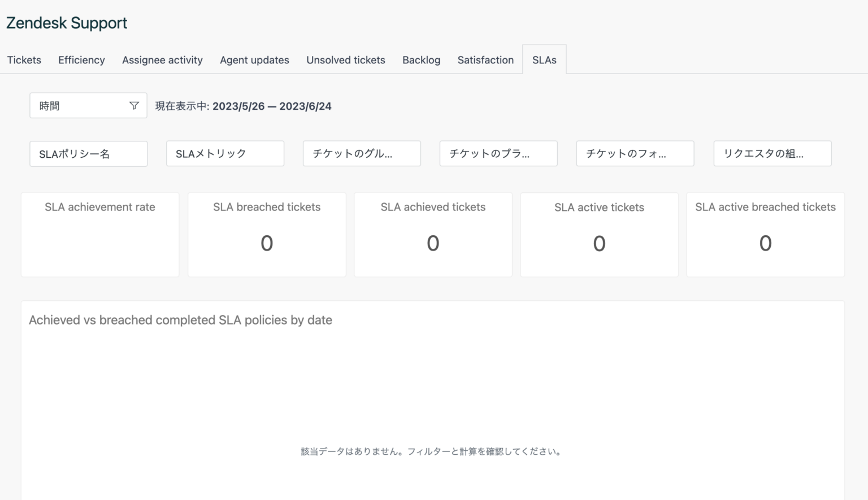This screenshot has height=500, width=868.
Task: Open the Agent updates tab
Action: (x=254, y=60)
